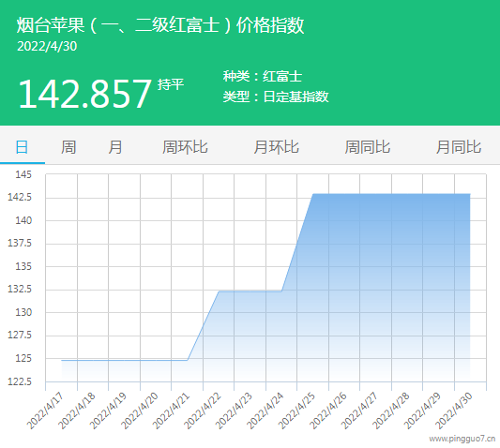This screenshot has width=500, height=448.
Task: Click the 2022/4/30 x-axis label
Action: point(454,411)
